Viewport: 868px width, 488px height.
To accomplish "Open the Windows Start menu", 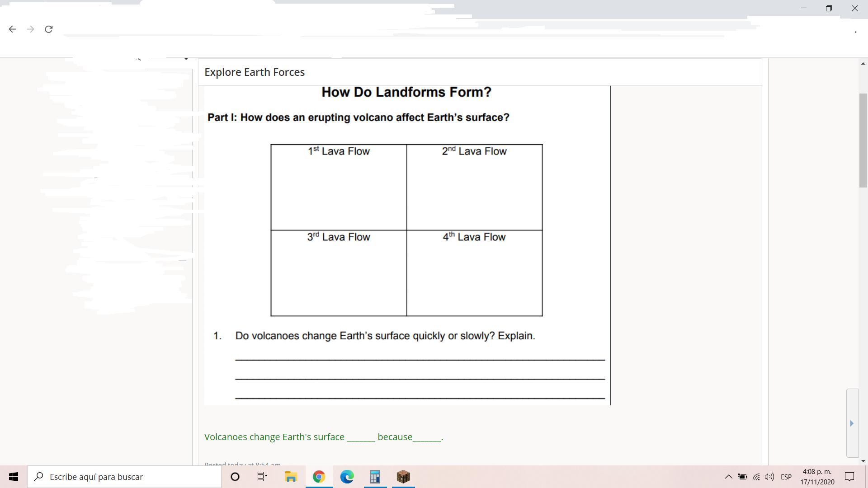I will coord(14,477).
